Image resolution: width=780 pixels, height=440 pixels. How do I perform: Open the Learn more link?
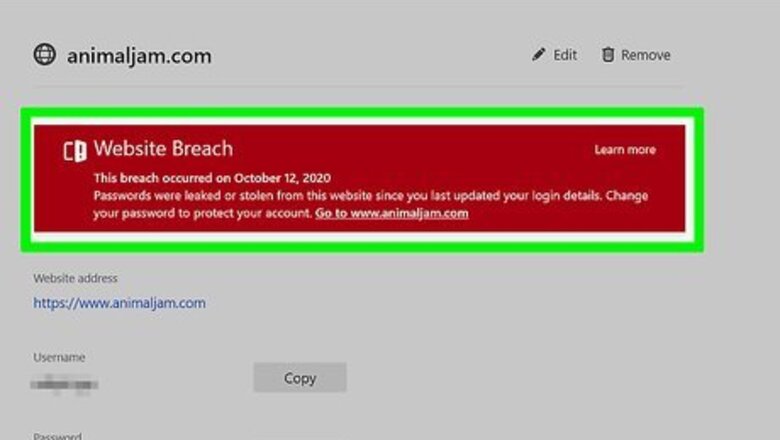pyautogui.click(x=625, y=150)
